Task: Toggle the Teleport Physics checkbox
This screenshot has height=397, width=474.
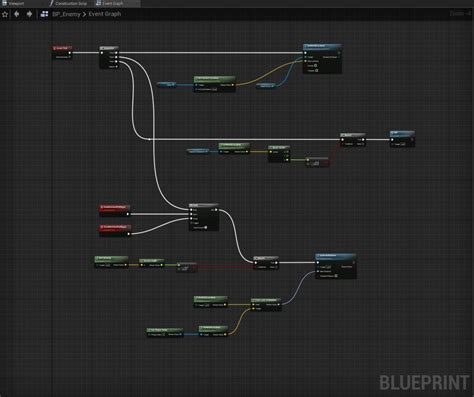Action: point(336,276)
